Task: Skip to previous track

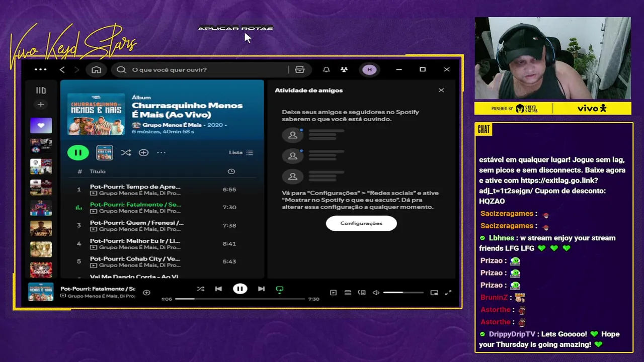Action: click(218, 289)
